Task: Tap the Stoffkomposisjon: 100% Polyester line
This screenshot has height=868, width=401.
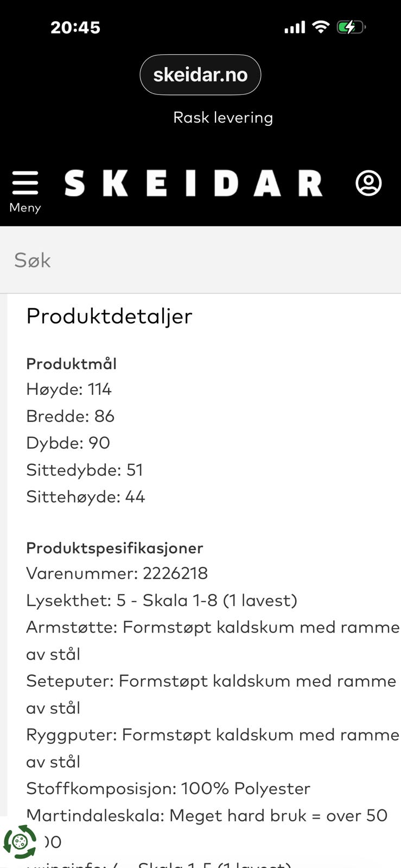Action: click(168, 788)
